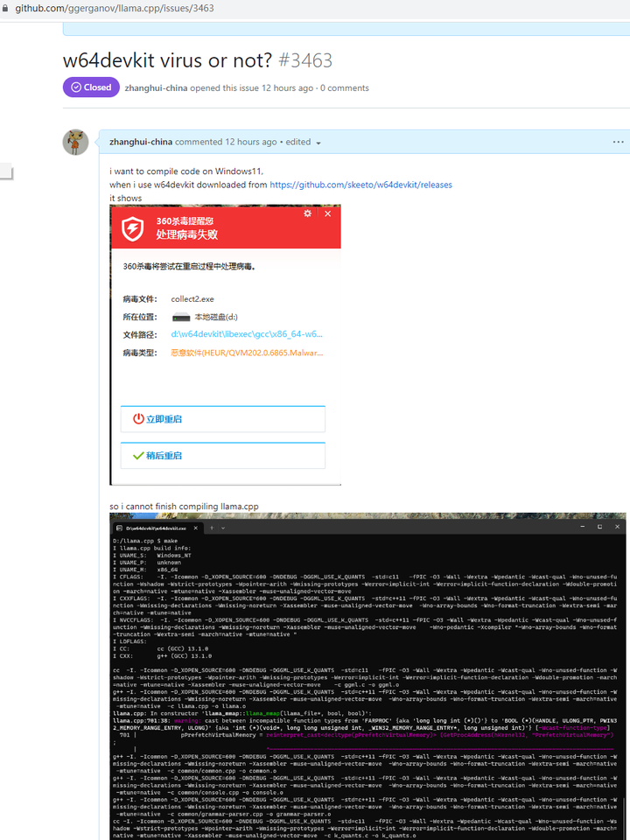The width and height of the screenshot is (630, 840).
Task: Click the terminal build output screenshot
Action: pos(367,676)
